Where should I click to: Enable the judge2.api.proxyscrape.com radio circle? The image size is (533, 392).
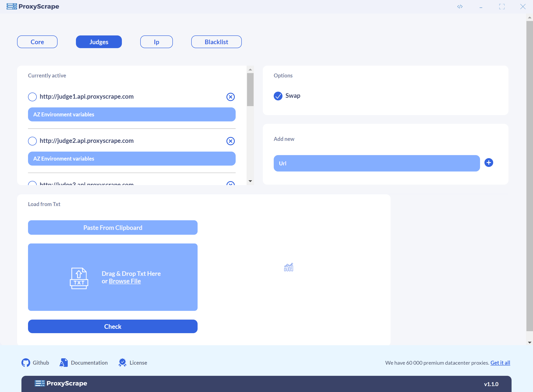[32, 141]
